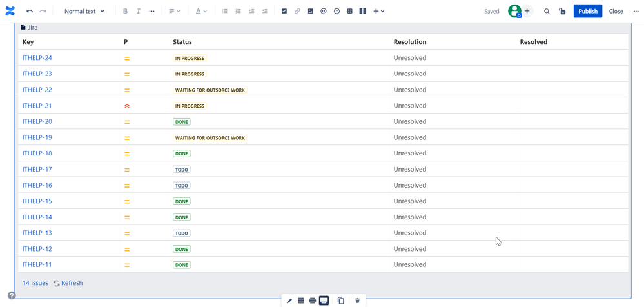Open issue ITHELP-22

pos(37,90)
